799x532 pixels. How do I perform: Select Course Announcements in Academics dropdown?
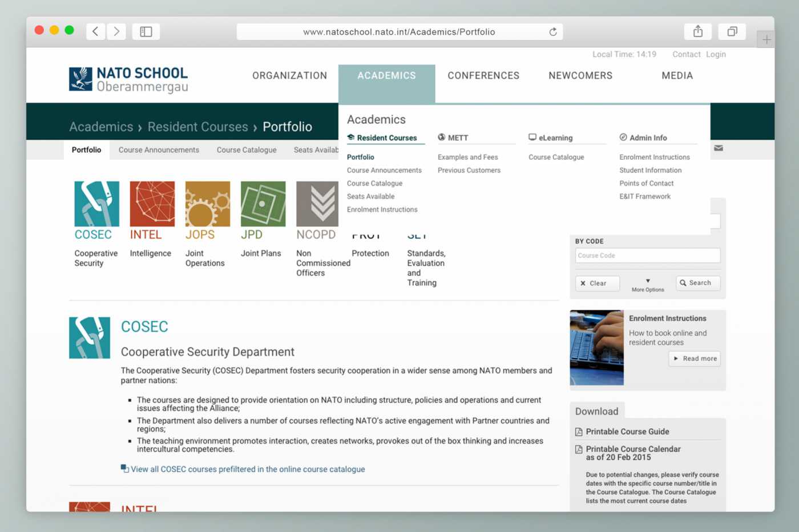pyautogui.click(x=384, y=170)
